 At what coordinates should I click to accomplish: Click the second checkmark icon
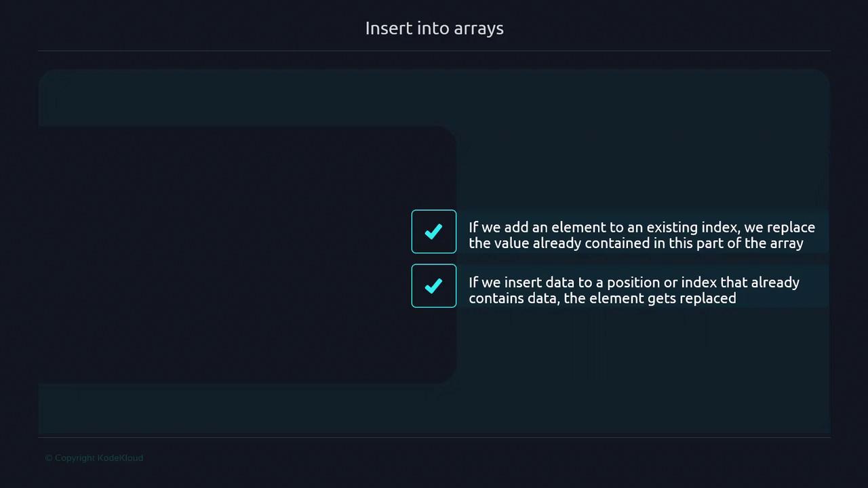[x=433, y=287]
